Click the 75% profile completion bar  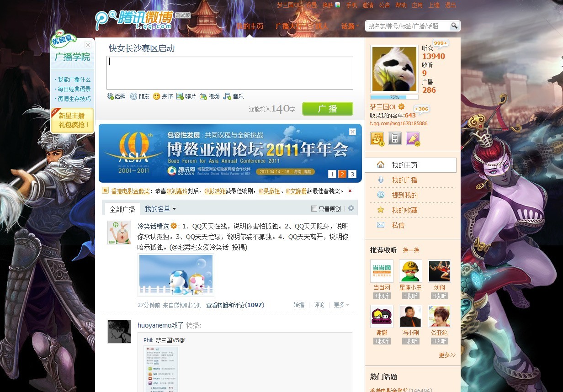click(394, 97)
